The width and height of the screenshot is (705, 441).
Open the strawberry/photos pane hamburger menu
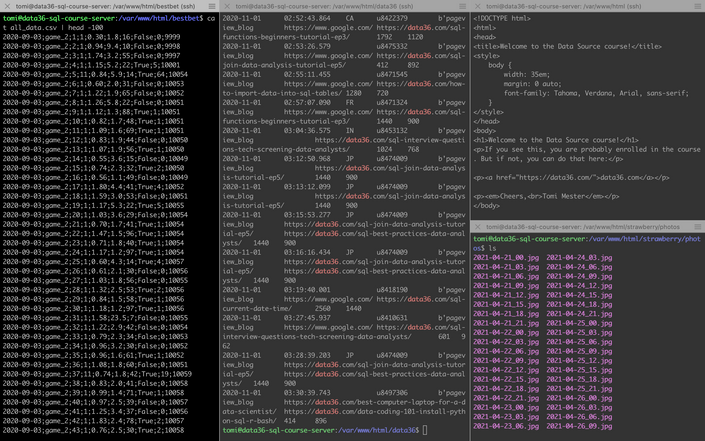[x=697, y=227]
